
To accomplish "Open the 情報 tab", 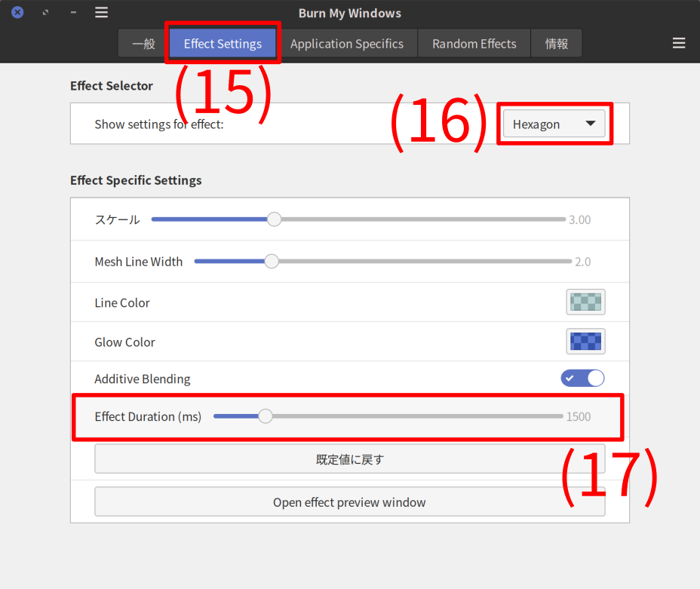I will coord(557,44).
